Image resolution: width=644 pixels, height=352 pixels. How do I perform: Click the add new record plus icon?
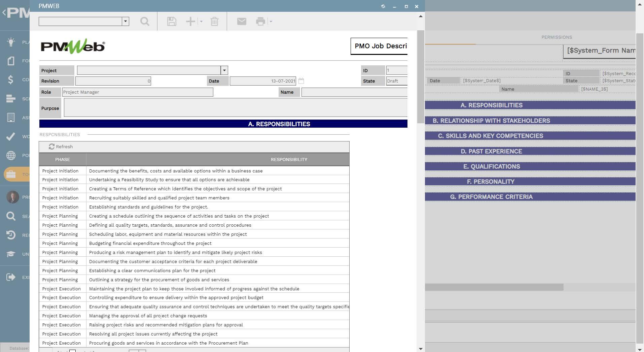(x=190, y=22)
